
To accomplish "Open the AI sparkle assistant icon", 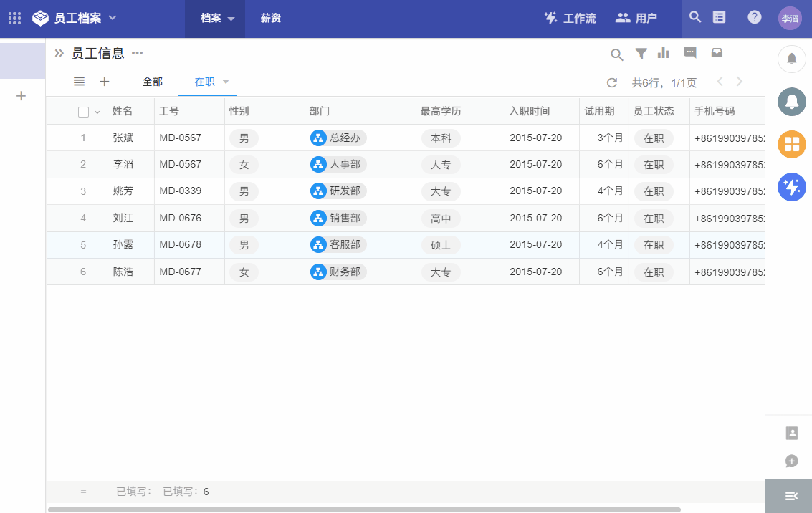I will (x=792, y=187).
